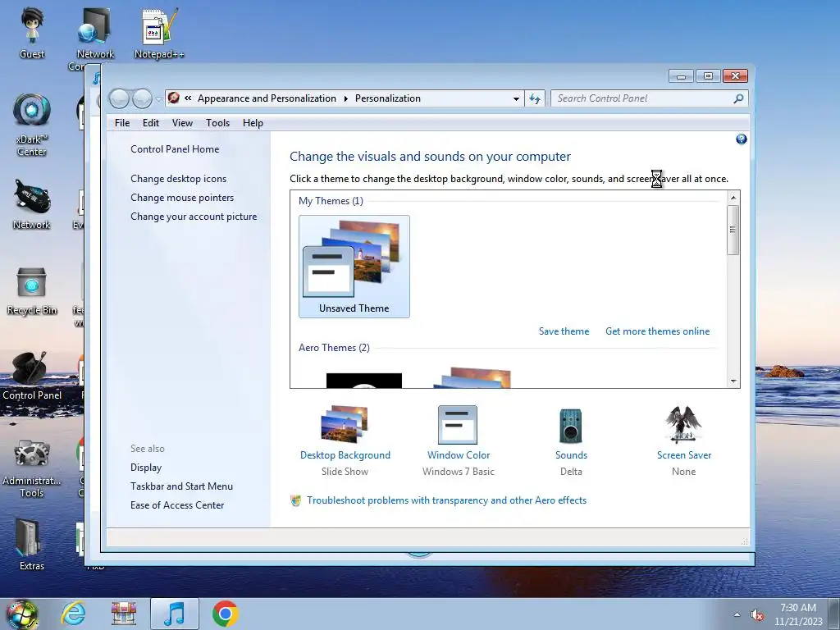Open Ease of Access Center link

177,504
